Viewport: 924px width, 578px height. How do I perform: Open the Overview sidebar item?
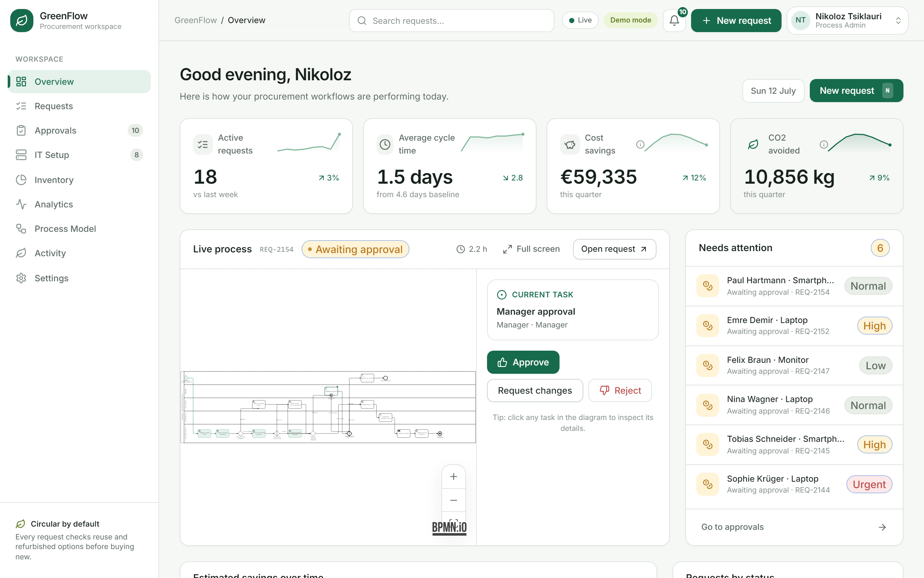[80, 82]
